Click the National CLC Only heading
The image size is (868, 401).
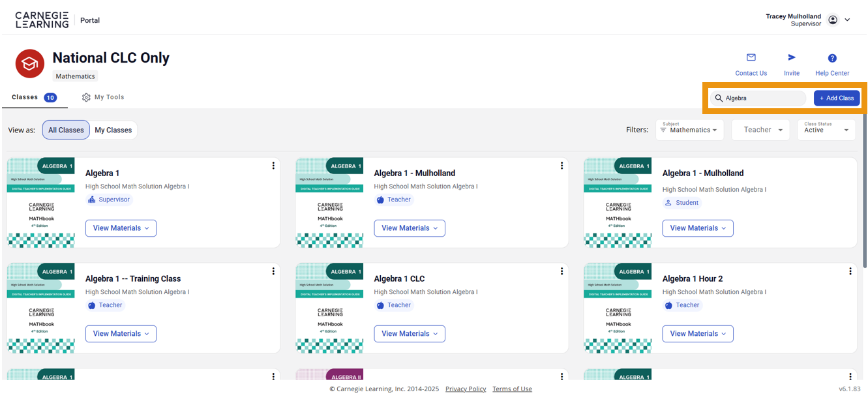111,57
